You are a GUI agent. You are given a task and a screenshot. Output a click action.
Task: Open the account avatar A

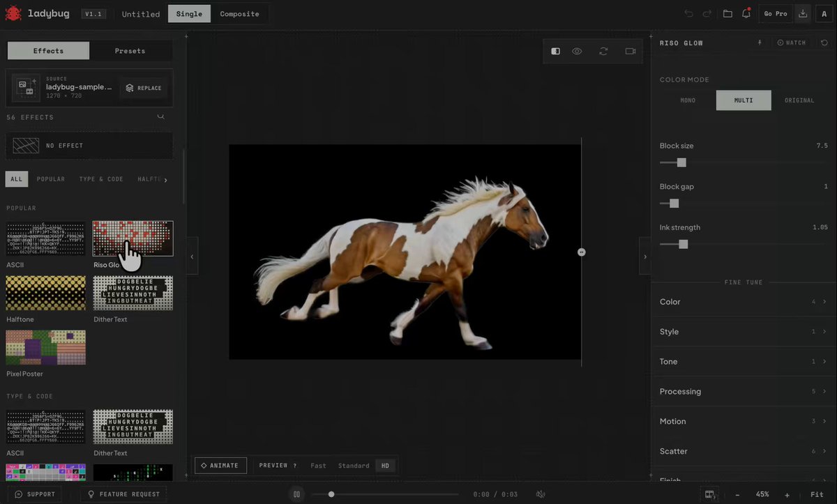[x=824, y=13]
